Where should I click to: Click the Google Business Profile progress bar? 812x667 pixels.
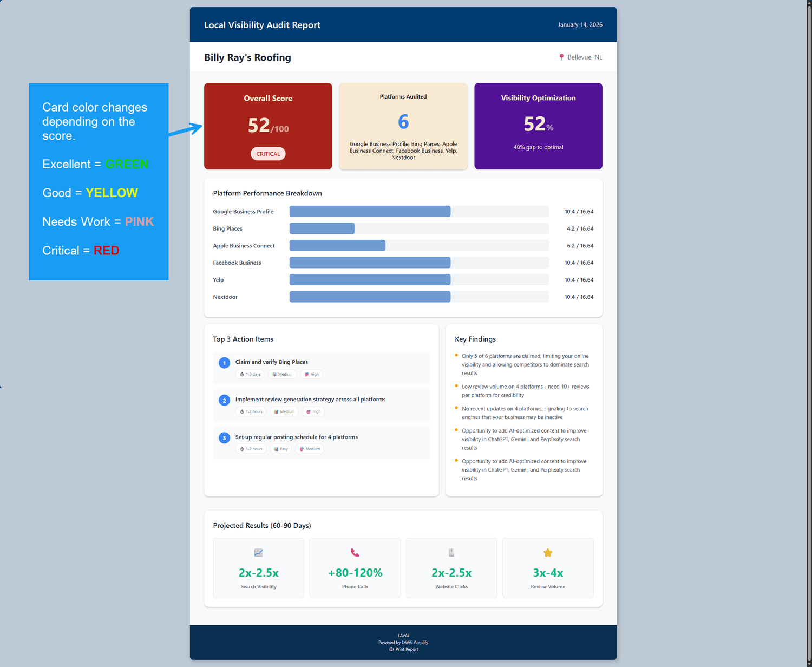(419, 211)
